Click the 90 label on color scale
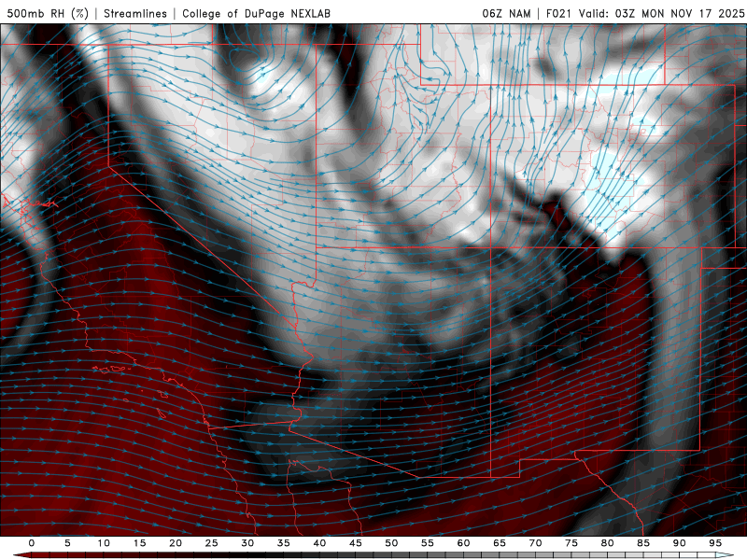This screenshot has width=747, height=560. pos(680,543)
